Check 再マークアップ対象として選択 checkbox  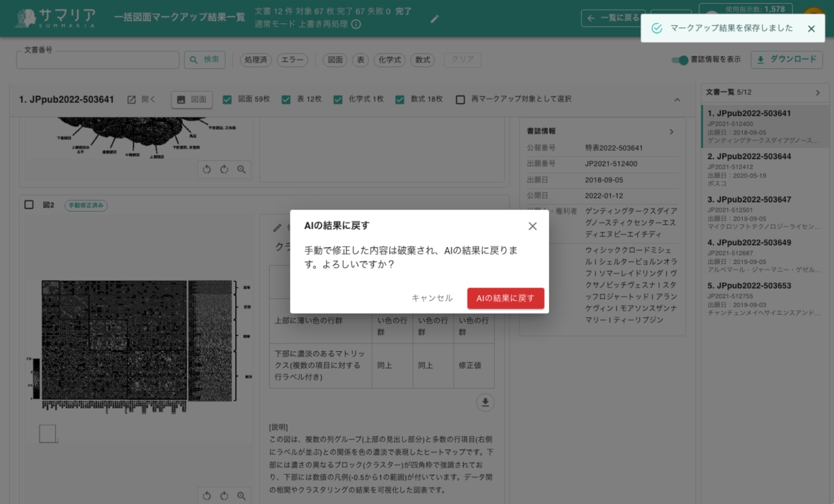tap(460, 100)
